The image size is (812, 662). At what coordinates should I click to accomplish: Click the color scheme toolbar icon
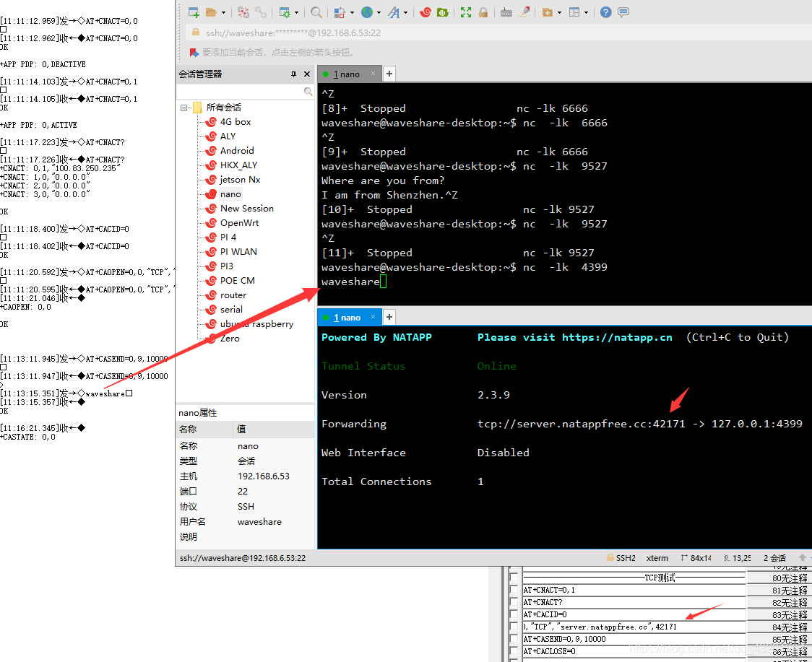(x=340, y=12)
